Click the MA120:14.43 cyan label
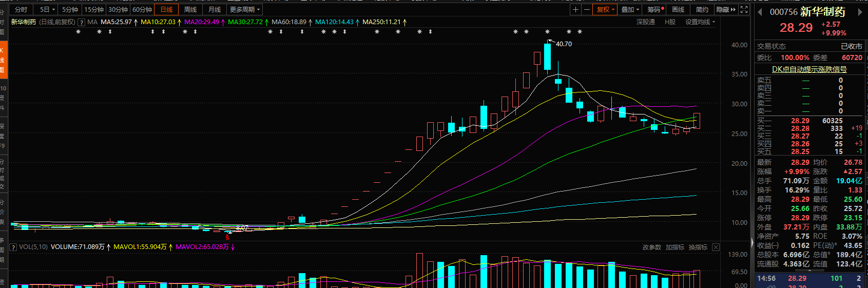Screen dimensions: 868x288 334,22
